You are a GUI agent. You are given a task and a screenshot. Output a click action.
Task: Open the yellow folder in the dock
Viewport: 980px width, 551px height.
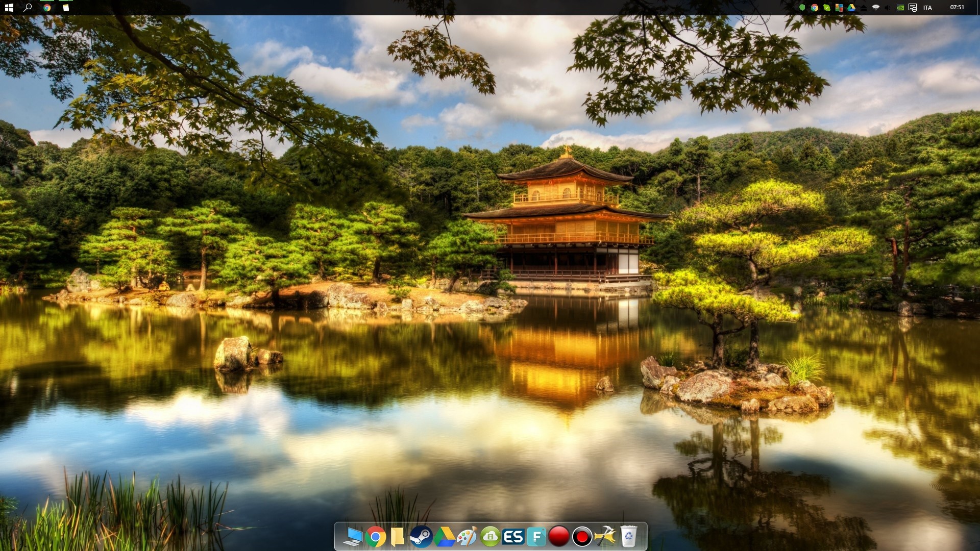397,537
